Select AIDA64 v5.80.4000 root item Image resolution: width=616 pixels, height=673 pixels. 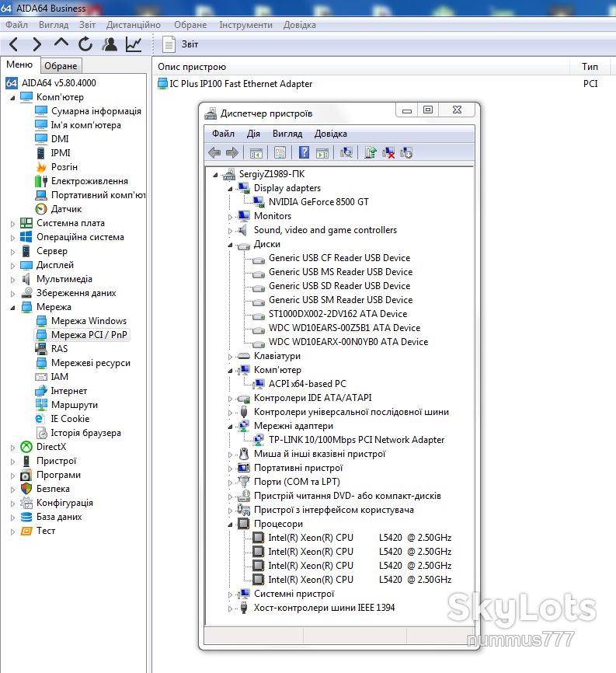(x=59, y=83)
